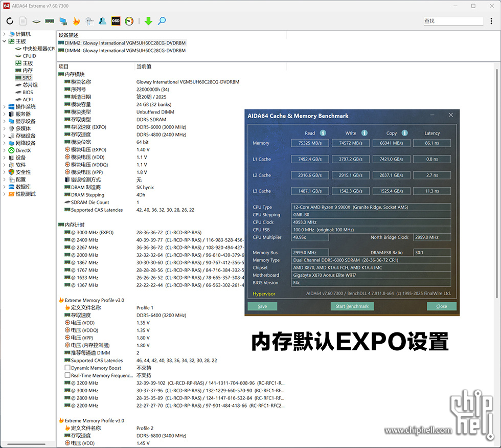Select the CPUID tree item
The height and width of the screenshot is (448, 501).
coord(26,56)
